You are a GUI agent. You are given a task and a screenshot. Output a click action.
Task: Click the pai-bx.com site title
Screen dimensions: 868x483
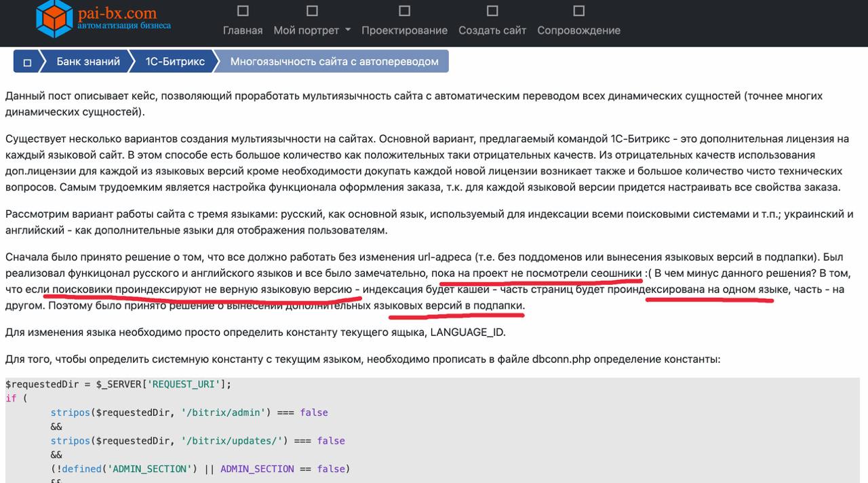pyautogui.click(x=117, y=12)
